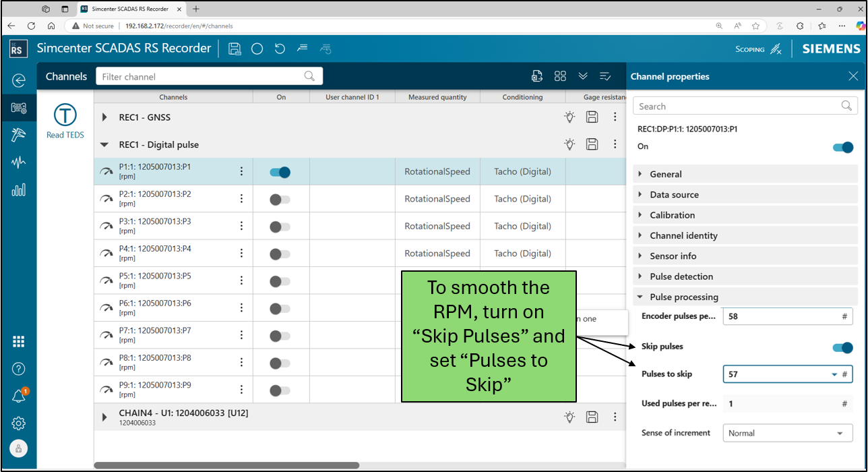Screen dimensions: 868x472
Task: Open the Sense of increment dropdown
Action: [x=787, y=434]
